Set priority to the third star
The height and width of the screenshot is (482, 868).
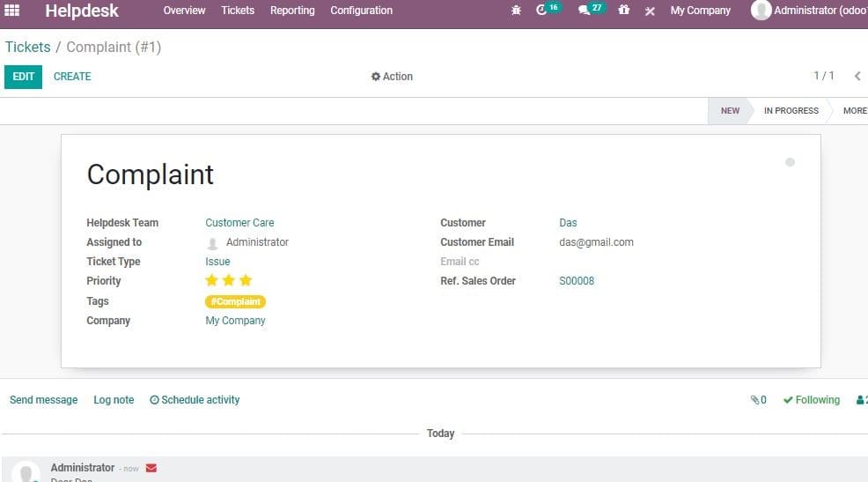click(246, 281)
